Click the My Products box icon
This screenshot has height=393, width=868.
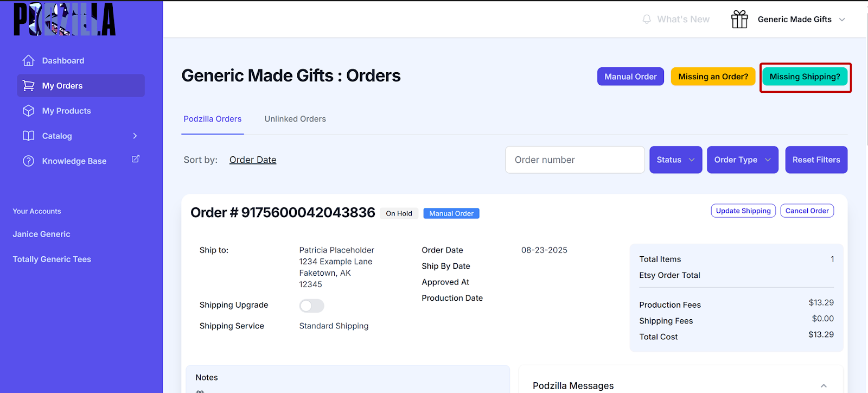pyautogui.click(x=29, y=111)
